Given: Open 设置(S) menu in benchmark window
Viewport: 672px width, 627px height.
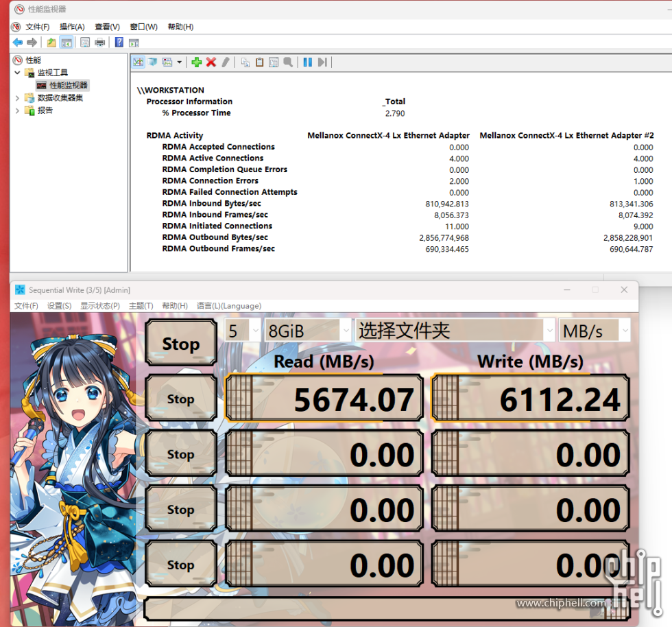Looking at the screenshot, I should (59, 306).
